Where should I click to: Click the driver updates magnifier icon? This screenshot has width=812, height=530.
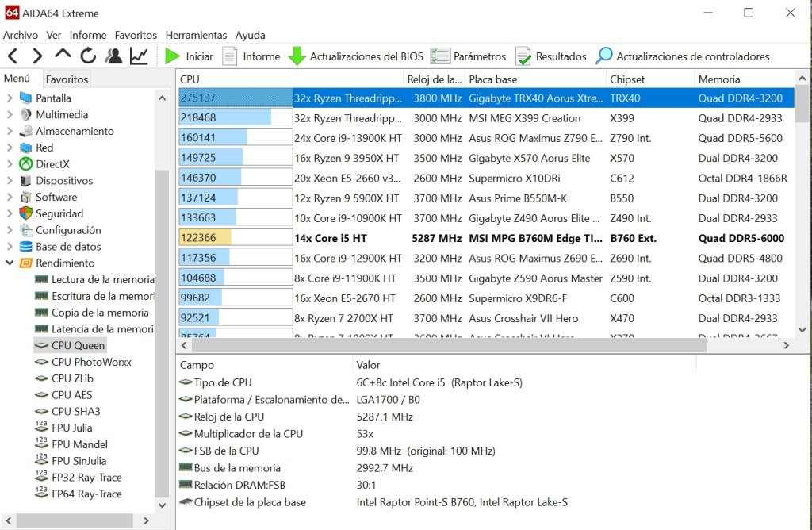[x=603, y=56]
